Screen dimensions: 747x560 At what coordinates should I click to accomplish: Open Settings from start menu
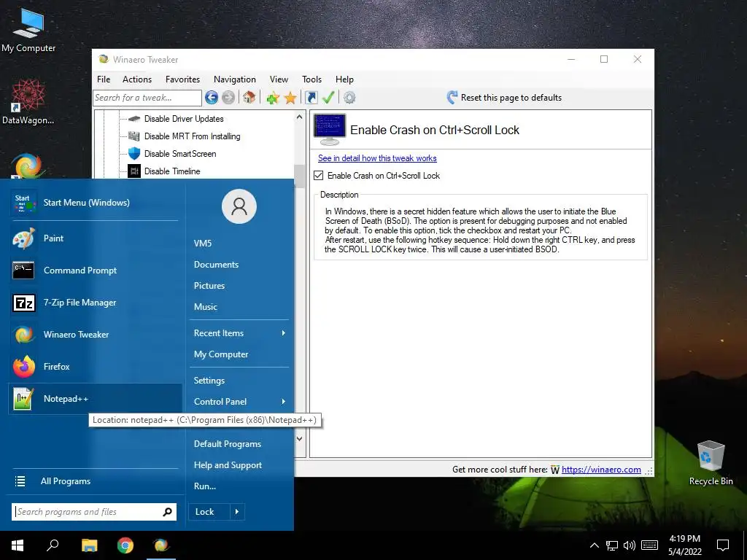[x=239, y=381]
